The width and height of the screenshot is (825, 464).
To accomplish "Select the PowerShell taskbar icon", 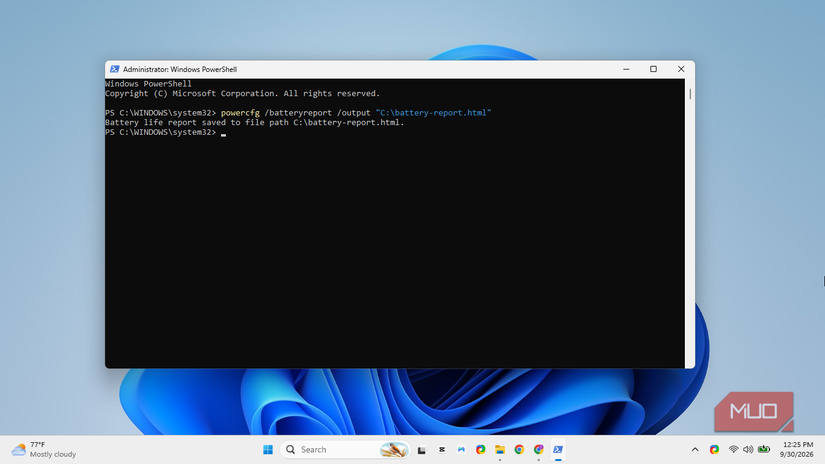I will tap(558, 449).
